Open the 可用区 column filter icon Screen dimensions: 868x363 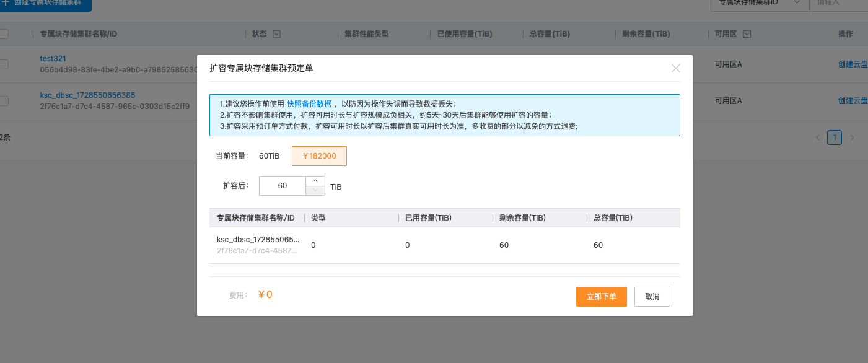click(747, 34)
